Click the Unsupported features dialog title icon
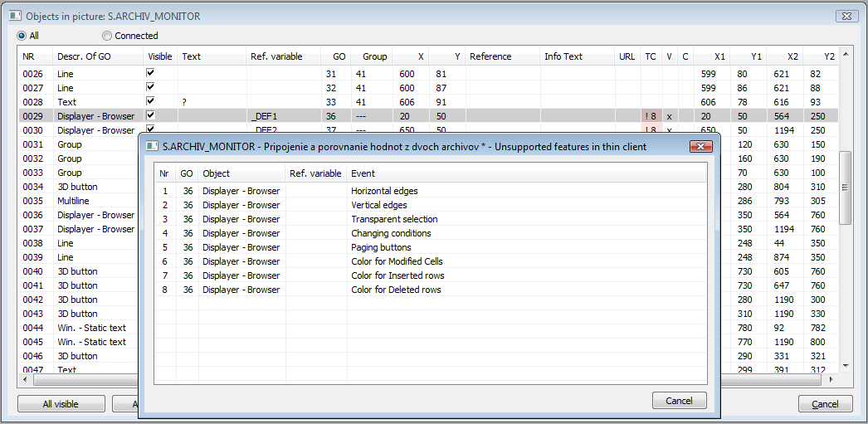 click(x=152, y=146)
